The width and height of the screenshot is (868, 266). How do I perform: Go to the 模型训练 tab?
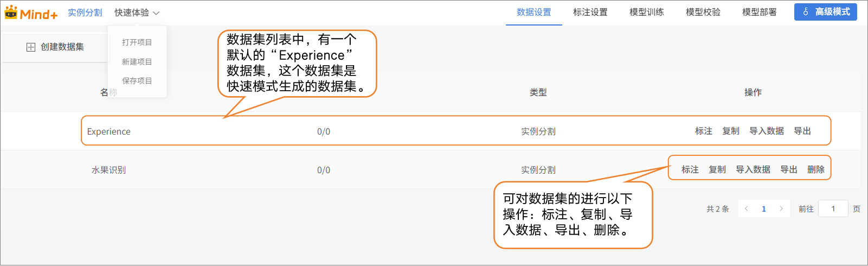coord(646,12)
